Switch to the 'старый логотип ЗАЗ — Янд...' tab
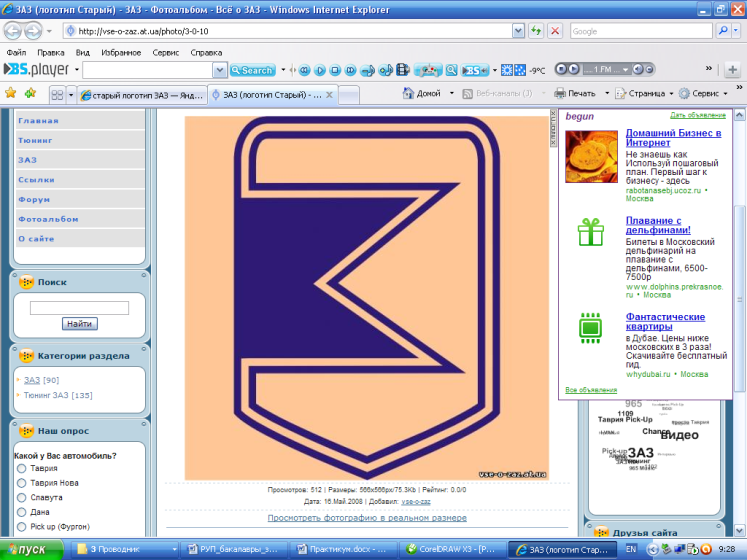747x560 pixels. tap(142, 95)
